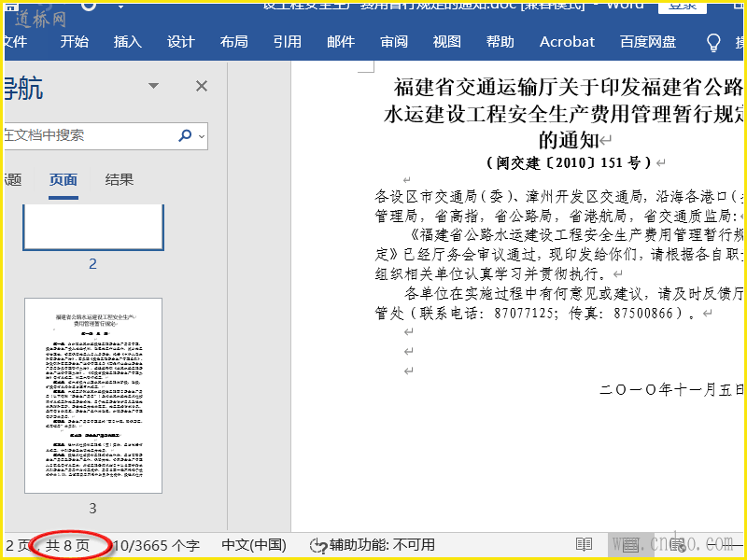This screenshot has height=560, width=747.
Task: Expand search options arrow beside magnifier
Action: (x=201, y=136)
